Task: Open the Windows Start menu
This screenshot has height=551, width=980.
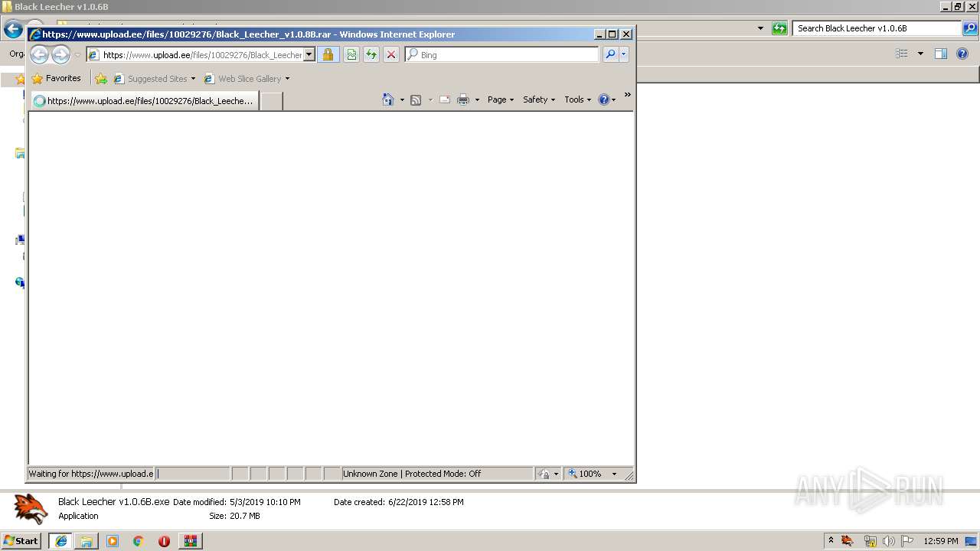Action: point(21,541)
